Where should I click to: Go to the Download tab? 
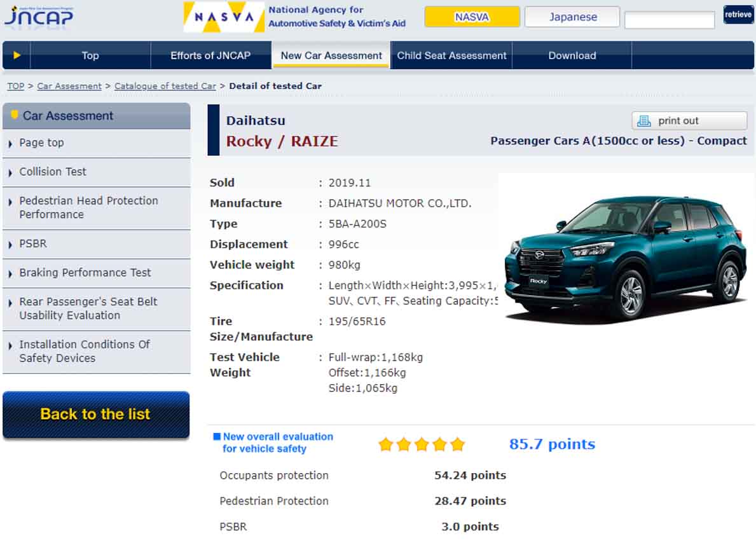[572, 55]
